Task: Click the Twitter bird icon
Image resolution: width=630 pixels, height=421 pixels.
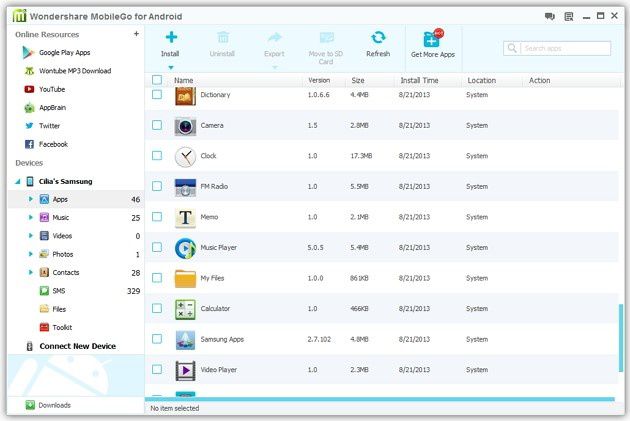Action: 29,126
